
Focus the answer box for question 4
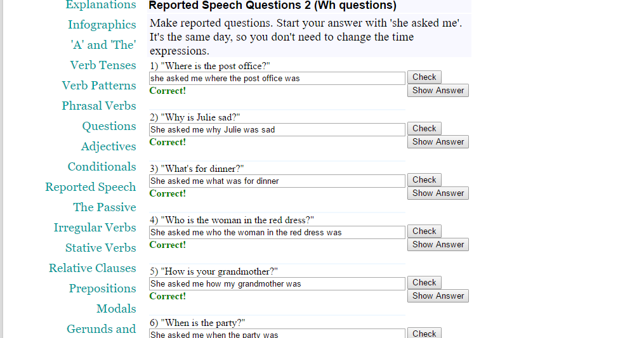pos(277,233)
